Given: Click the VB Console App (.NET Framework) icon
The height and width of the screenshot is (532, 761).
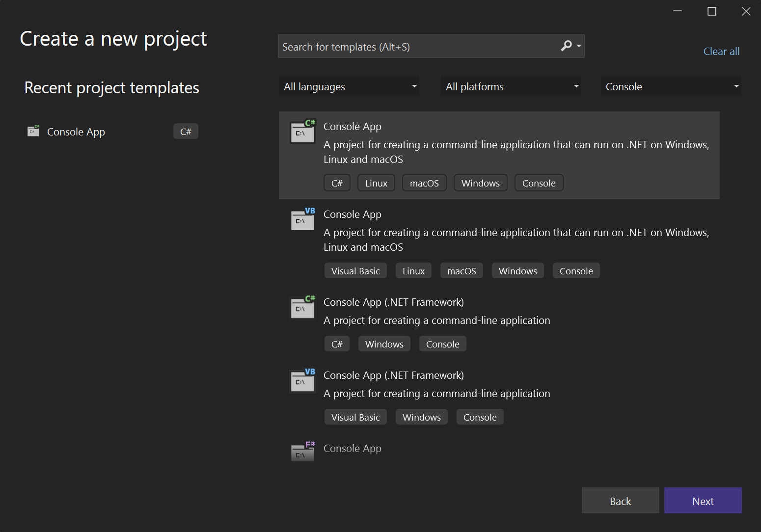Looking at the screenshot, I should [302, 381].
